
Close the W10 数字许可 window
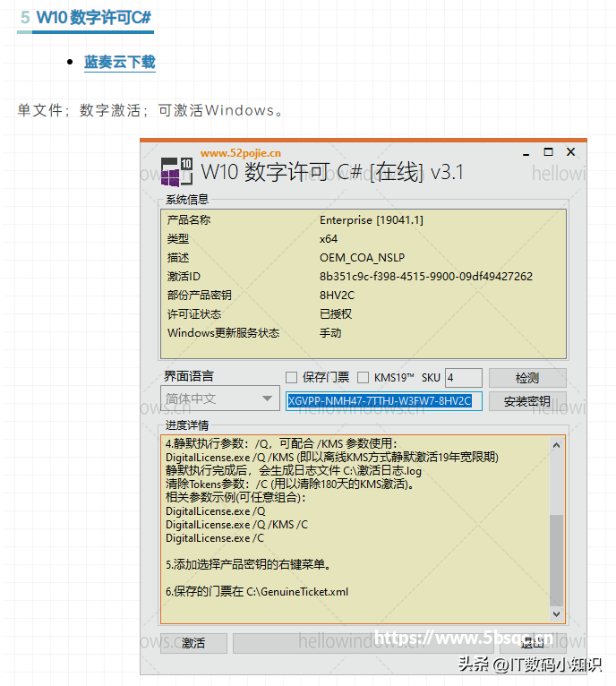coord(570,152)
